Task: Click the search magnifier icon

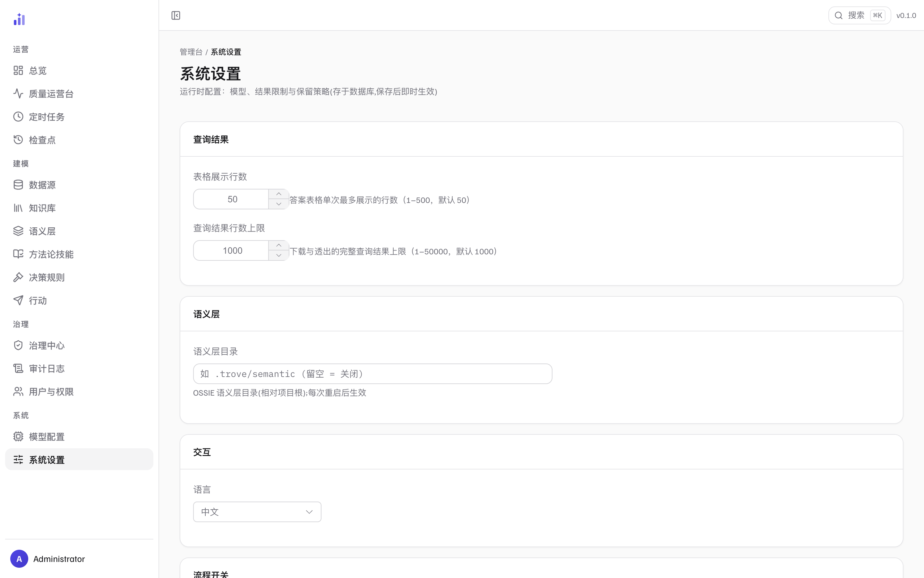Action: pos(838,15)
